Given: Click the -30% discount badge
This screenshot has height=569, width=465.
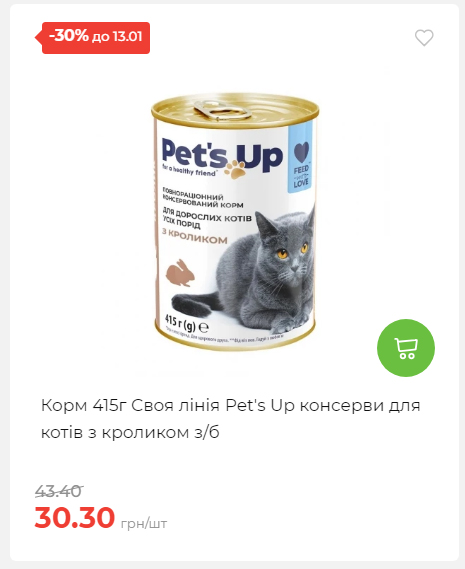Looking at the screenshot, I should click(x=93, y=38).
